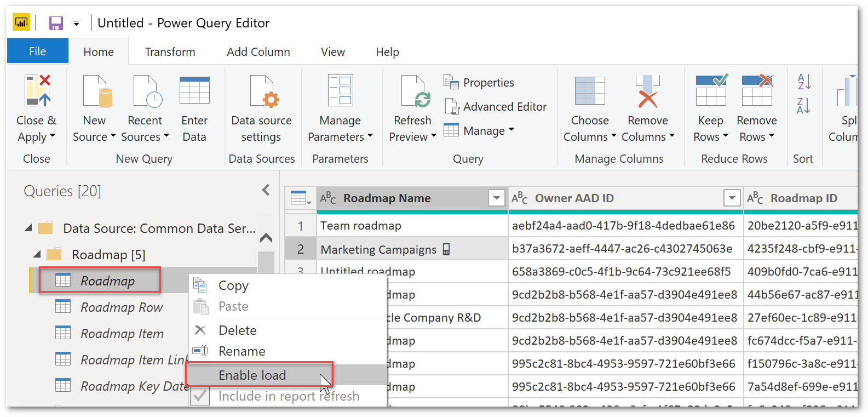Click the queries pane scroll up arrow
Viewport: 868px width, 417px height.
click(x=266, y=238)
